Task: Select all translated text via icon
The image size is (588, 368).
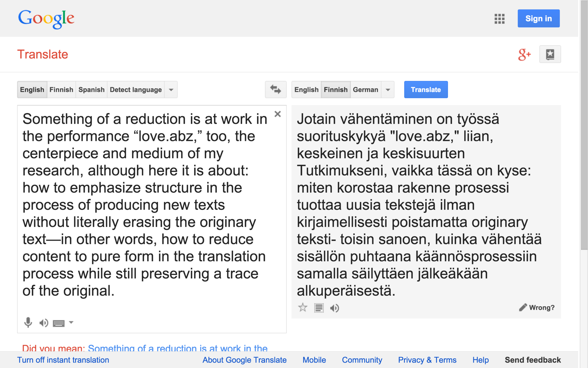Action: click(318, 308)
